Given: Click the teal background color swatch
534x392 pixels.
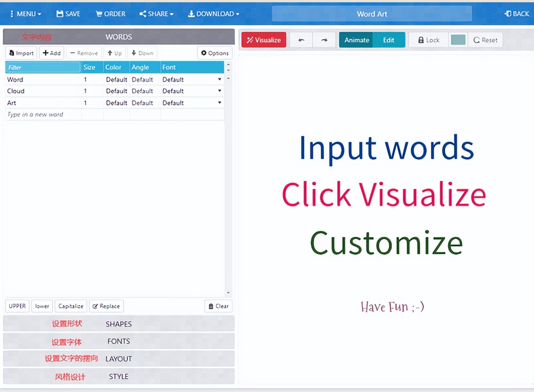Looking at the screenshot, I should 458,40.
